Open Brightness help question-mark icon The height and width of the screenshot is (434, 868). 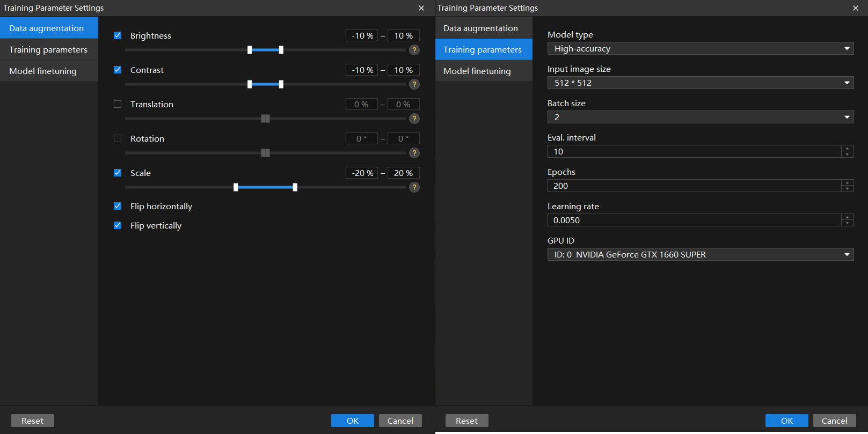[x=414, y=50]
